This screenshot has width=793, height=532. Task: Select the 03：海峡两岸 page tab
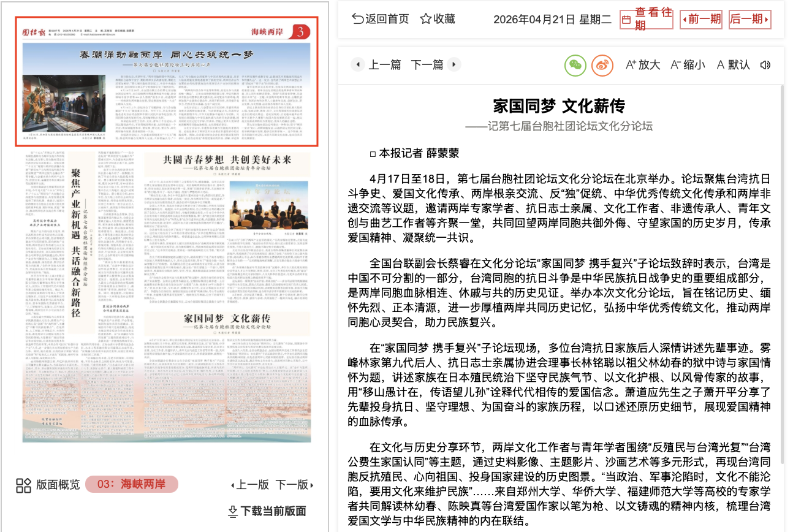pos(132,485)
